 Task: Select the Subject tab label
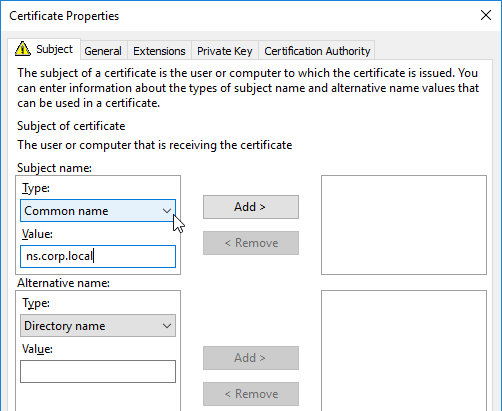[54, 49]
